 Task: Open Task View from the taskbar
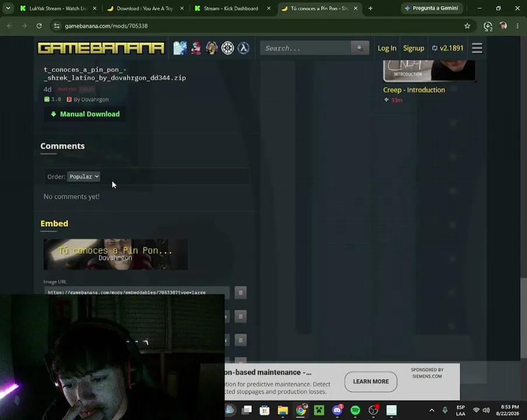pyautogui.click(x=247, y=410)
